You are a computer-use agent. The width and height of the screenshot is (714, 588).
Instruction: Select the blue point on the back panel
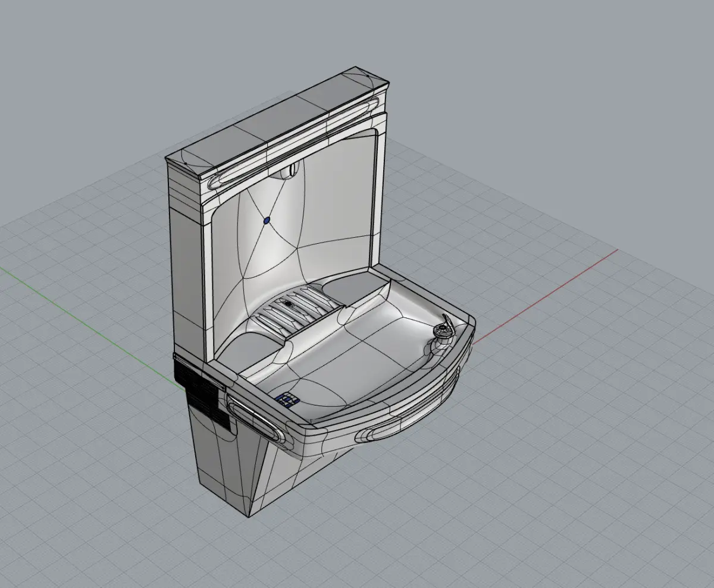(x=267, y=220)
